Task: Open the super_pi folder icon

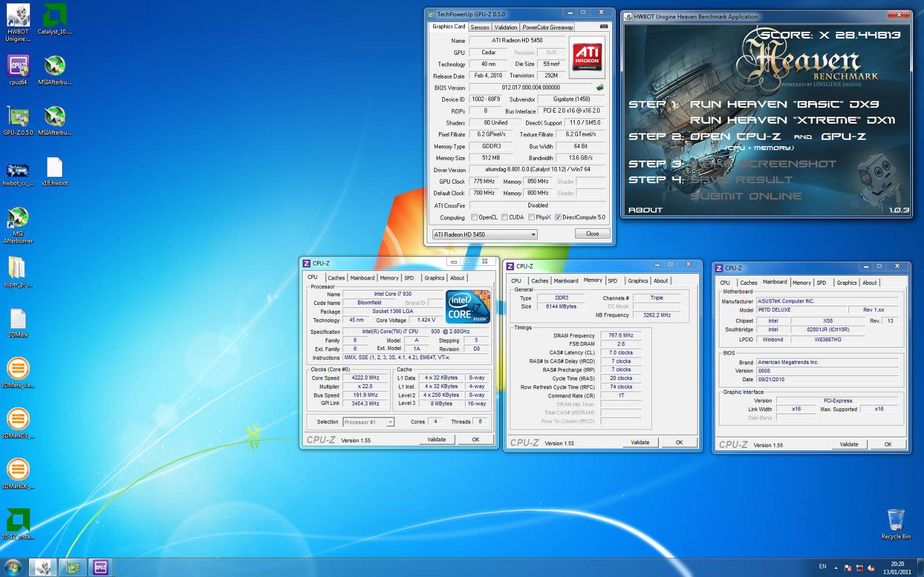Action: [x=18, y=271]
